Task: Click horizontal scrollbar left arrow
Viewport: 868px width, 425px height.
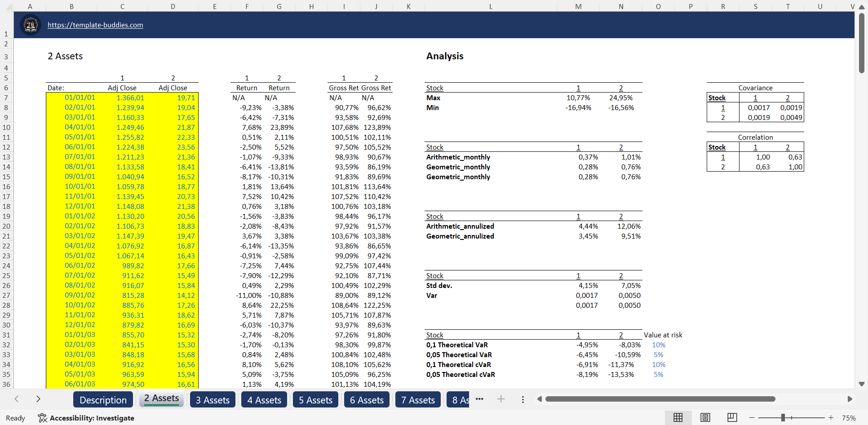Action: click(539, 399)
